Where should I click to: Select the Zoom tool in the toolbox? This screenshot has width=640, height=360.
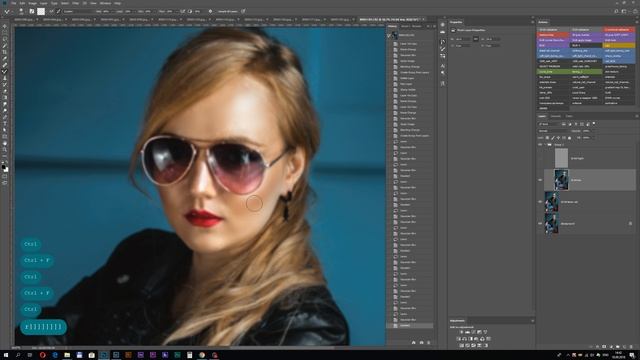coord(4,150)
